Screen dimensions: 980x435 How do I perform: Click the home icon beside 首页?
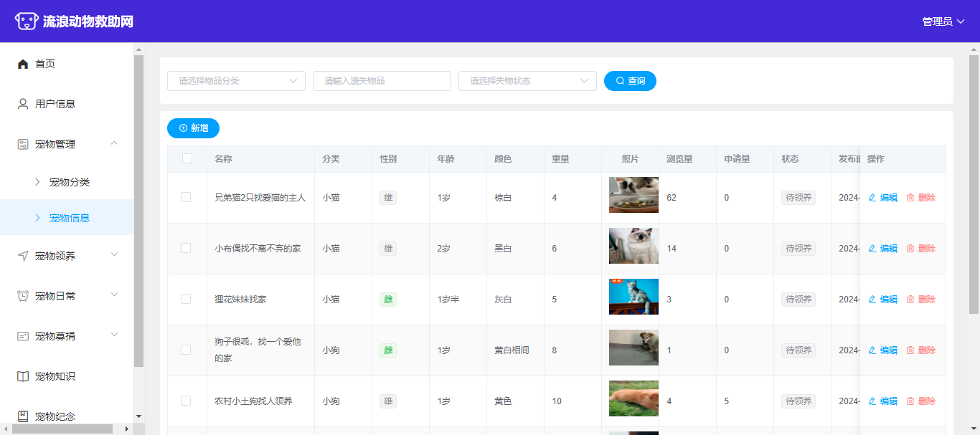[x=23, y=64]
